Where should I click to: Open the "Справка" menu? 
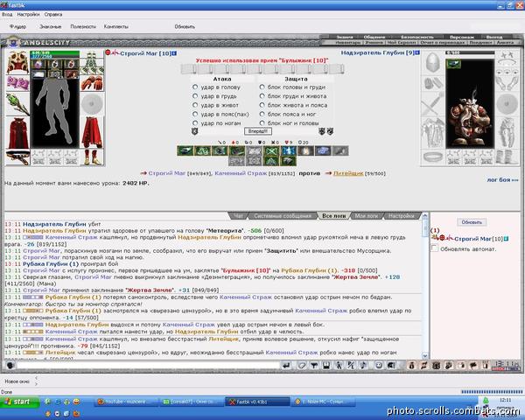[53, 14]
